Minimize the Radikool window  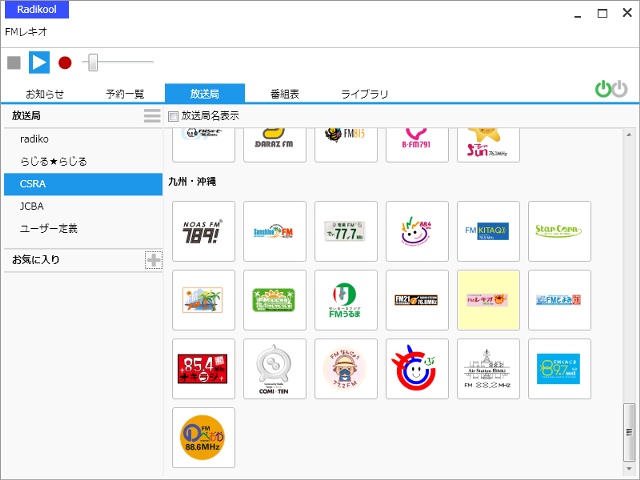tap(578, 14)
